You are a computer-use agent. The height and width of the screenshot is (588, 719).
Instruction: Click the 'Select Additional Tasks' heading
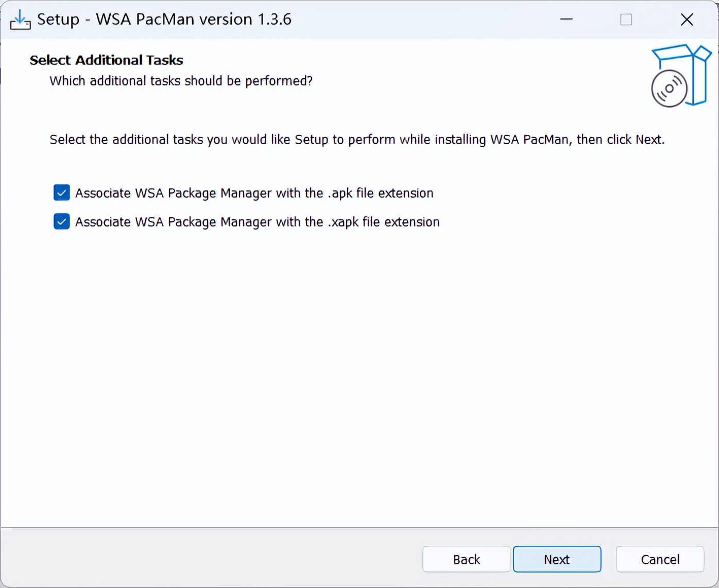pos(106,60)
